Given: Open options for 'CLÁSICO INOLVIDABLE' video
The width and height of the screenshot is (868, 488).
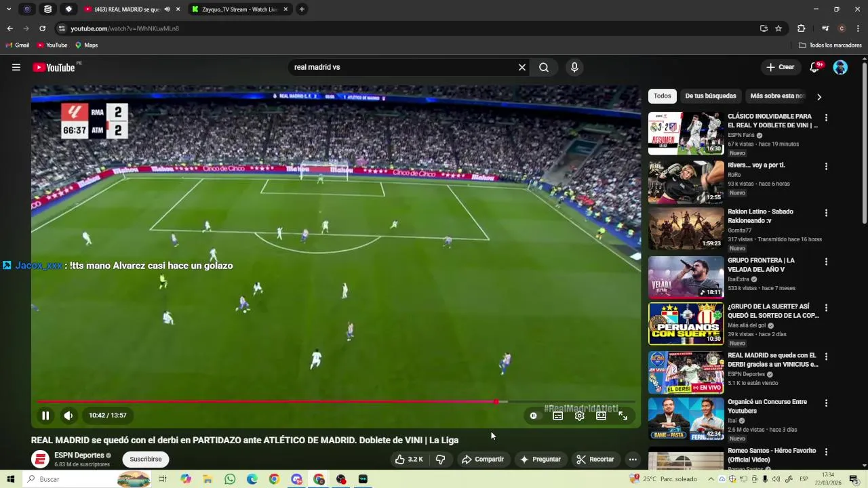Looking at the screenshot, I should pyautogui.click(x=826, y=118).
